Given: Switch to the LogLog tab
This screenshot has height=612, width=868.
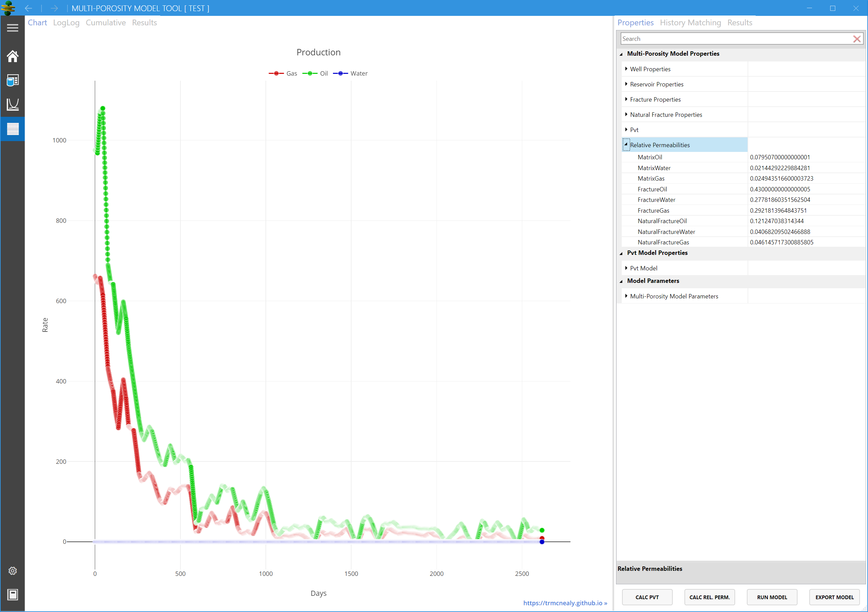Looking at the screenshot, I should [x=66, y=23].
